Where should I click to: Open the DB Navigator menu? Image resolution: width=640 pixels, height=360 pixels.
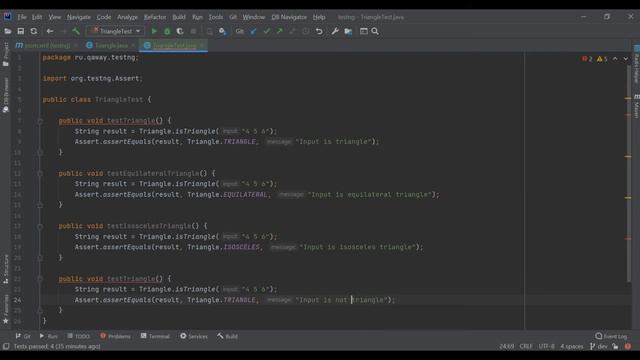[289, 17]
